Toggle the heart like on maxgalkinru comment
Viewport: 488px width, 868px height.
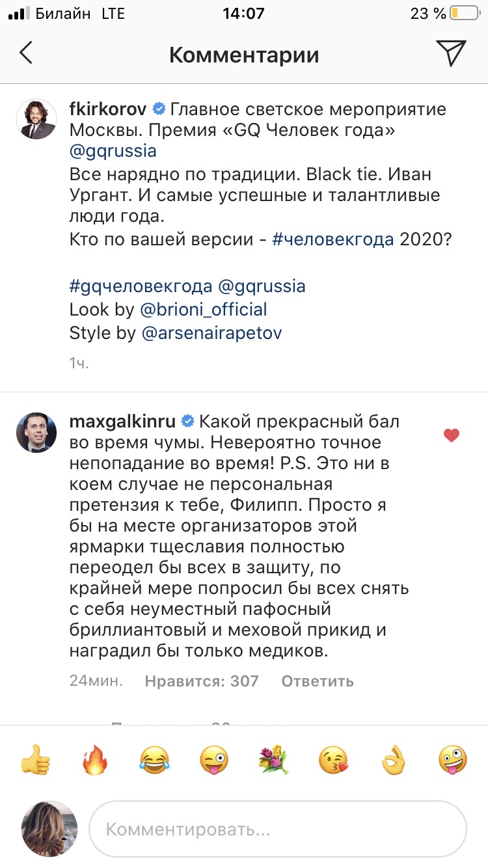452,435
